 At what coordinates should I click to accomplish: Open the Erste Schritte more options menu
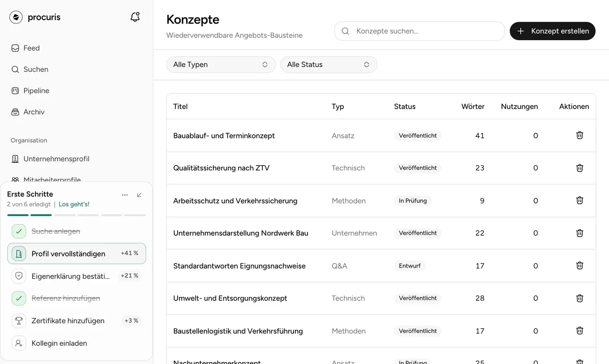[x=125, y=195]
